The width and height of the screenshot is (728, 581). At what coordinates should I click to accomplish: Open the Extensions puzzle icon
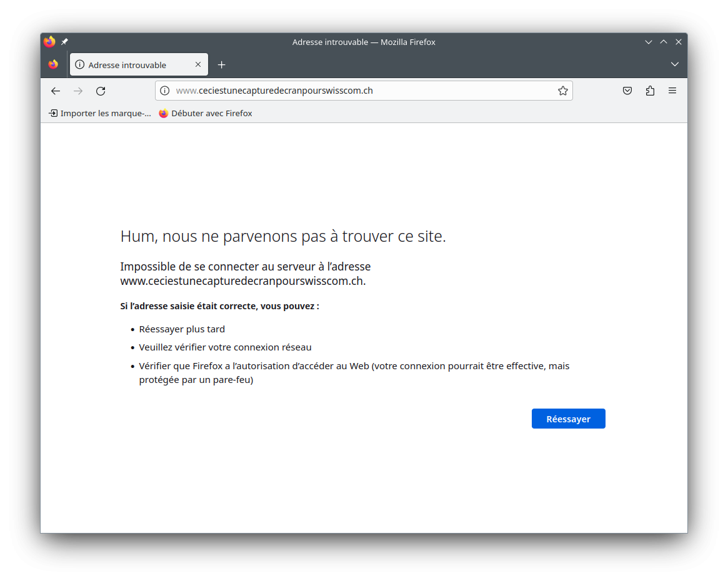click(650, 91)
